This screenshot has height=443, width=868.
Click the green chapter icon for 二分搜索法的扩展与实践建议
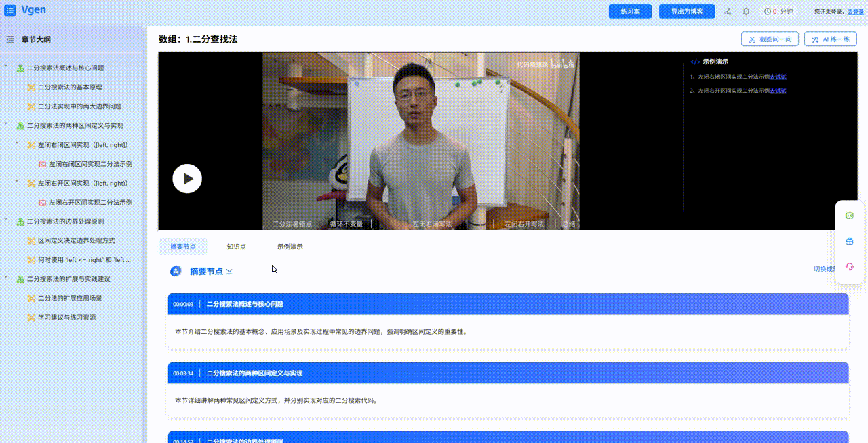point(20,279)
